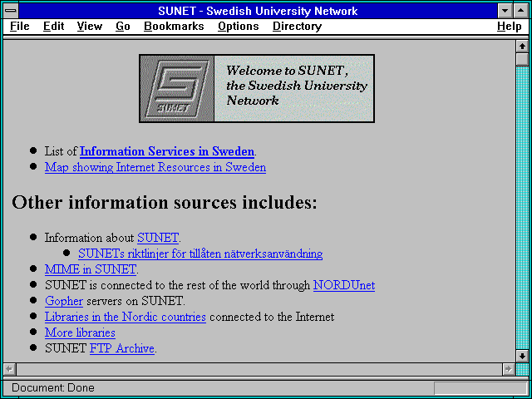Follow the Information Services in Sweden link
The width and height of the screenshot is (532, 399).
[167, 151]
